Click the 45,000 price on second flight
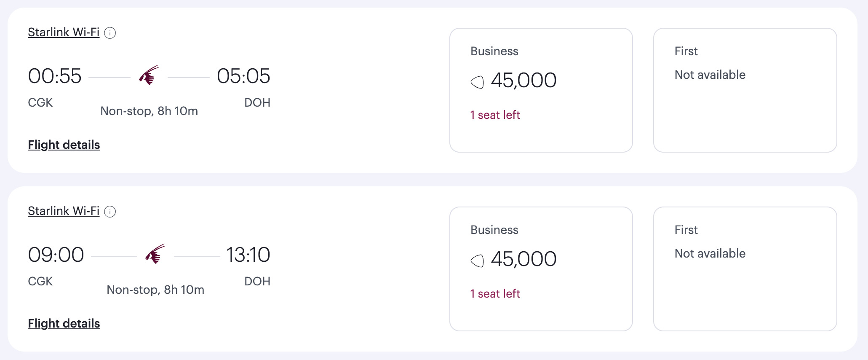 523,259
